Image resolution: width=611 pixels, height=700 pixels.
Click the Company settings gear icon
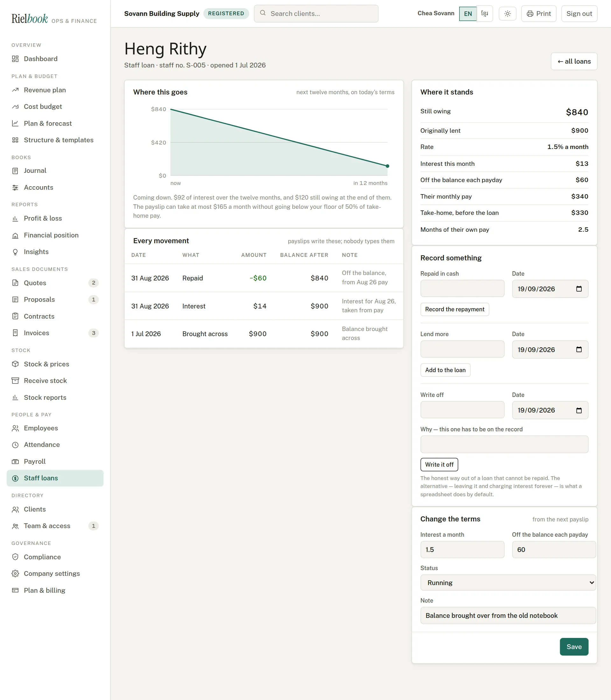click(x=15, y=573)
